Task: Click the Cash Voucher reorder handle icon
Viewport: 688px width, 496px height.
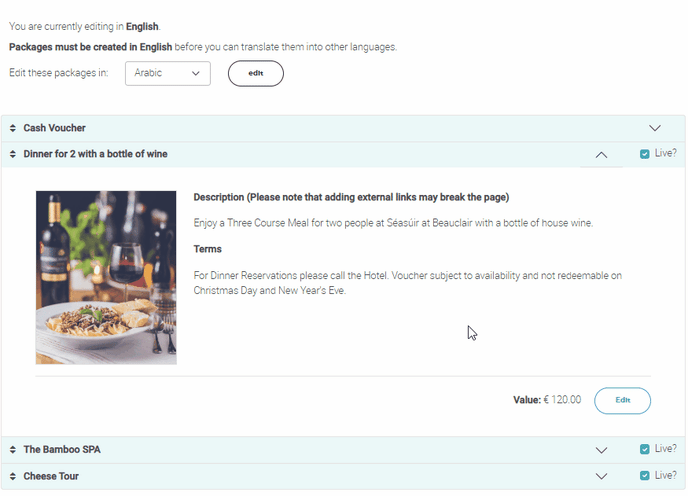Action: tap(13, 128)
